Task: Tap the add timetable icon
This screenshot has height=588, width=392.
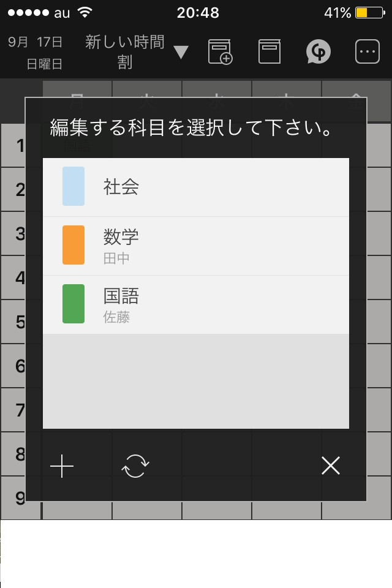Action: (x=221, y=52)
